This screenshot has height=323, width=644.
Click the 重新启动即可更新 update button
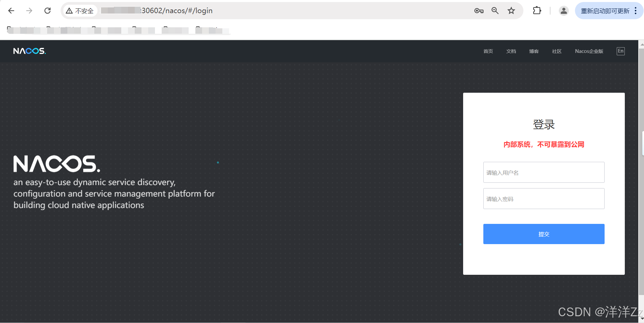point(606,10)
